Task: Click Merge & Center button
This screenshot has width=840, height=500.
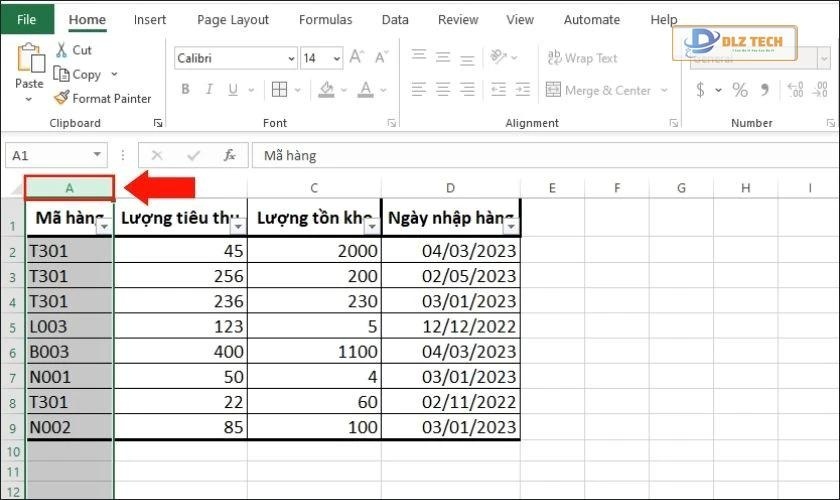Action: point(598,90)
